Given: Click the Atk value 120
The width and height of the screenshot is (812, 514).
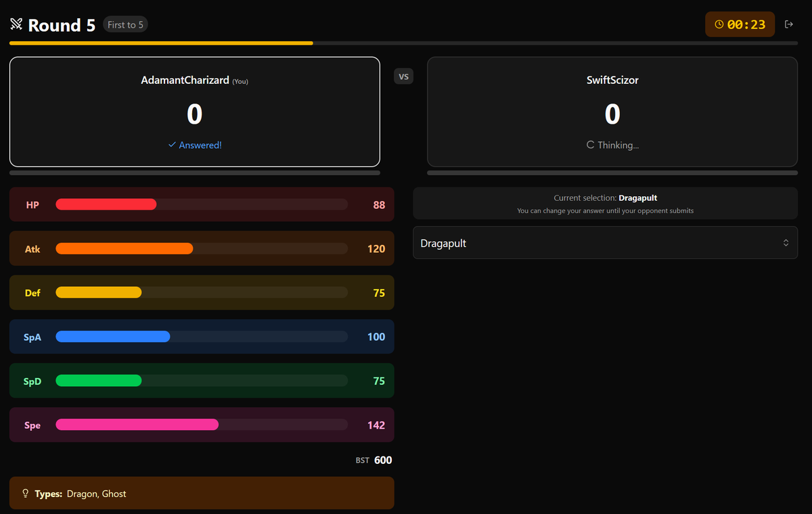Looking at the screenshot, I should coord(376,249).
